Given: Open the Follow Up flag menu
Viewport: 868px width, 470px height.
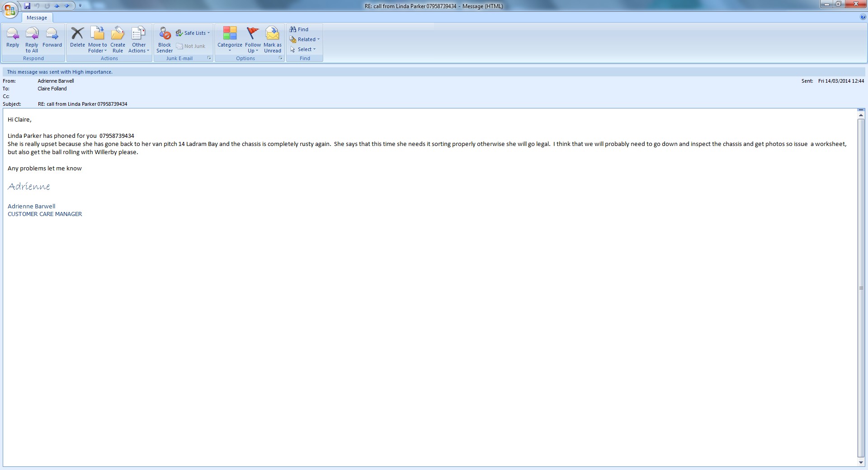Looking at the screenshot, I should click(x=253, y=40).
